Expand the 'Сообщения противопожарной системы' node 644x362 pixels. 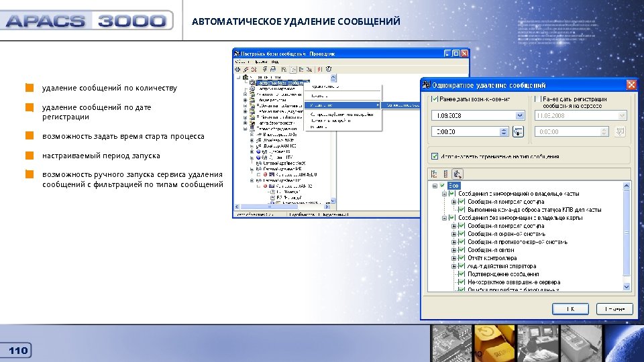[x=454, y=242]
